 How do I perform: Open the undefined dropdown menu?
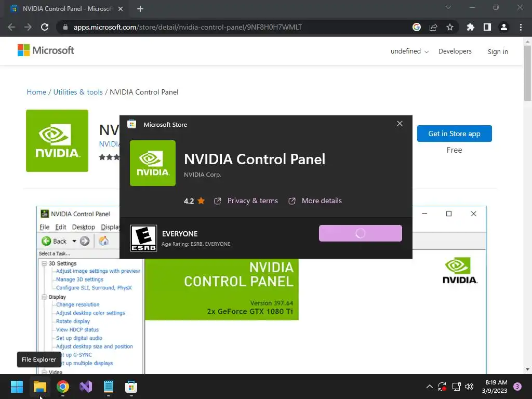[409, 51]
